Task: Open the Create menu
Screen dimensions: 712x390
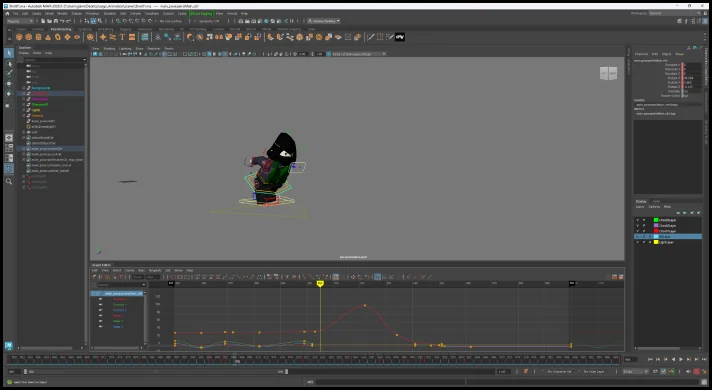Action: click(36, 14)
